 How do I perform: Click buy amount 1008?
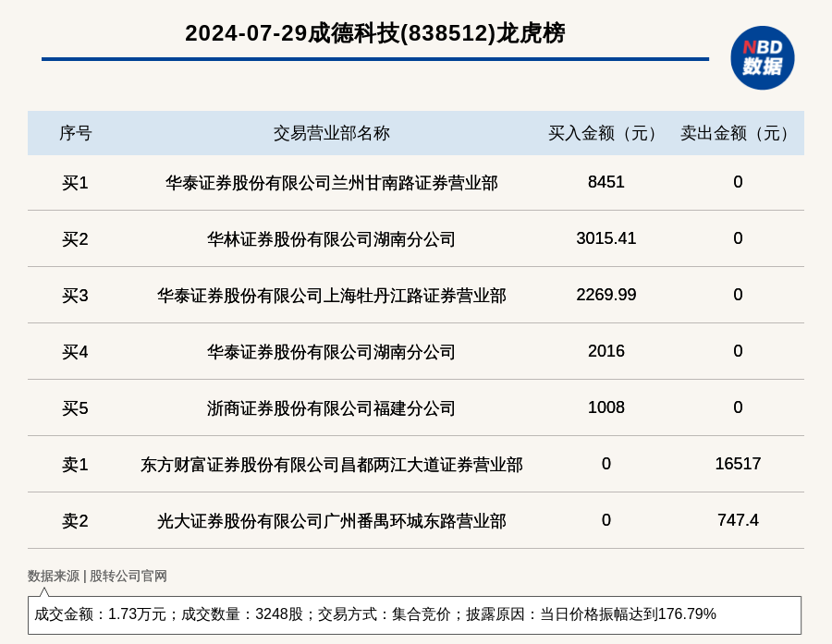tap(606, 407)
